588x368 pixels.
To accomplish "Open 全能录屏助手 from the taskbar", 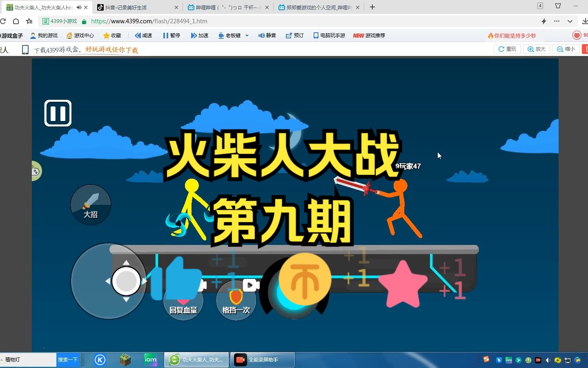I will pyautogui.click(x=262, y=360).
